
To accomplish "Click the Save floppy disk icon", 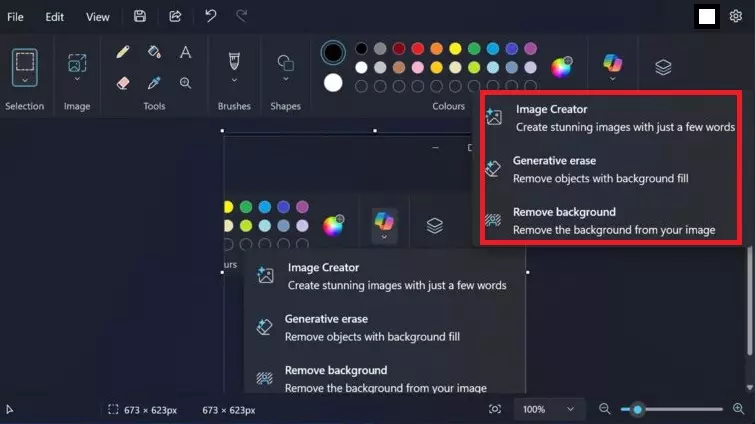I will pos(140,16).
